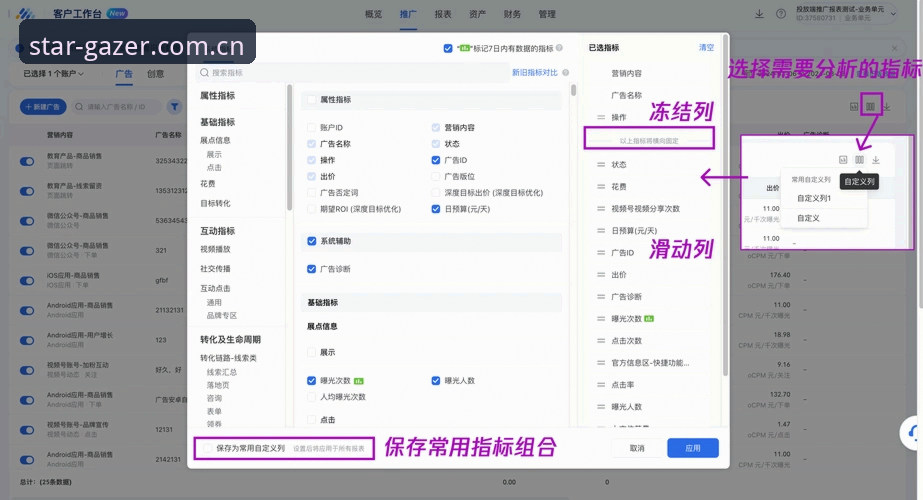Click the custom columns icon above background table
Screen dimensions: 923x500
[x=870, y=107]
